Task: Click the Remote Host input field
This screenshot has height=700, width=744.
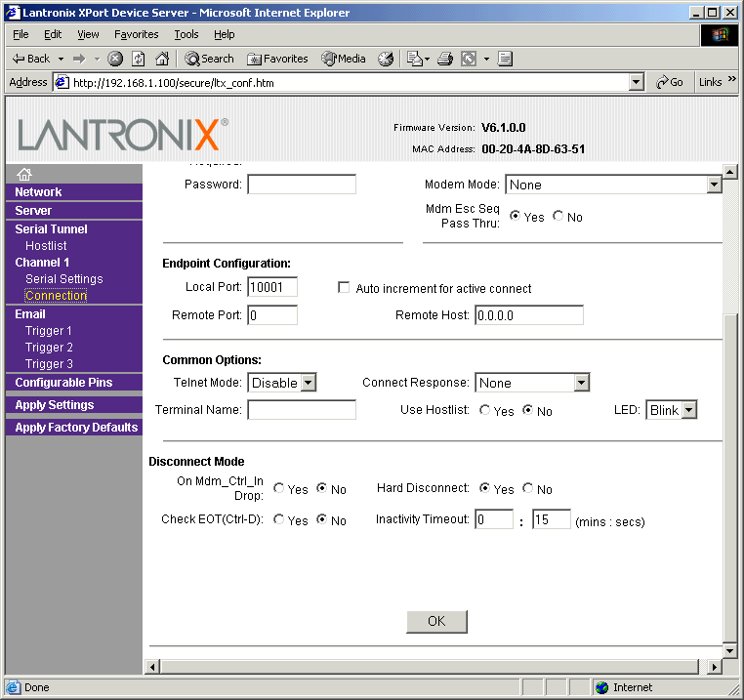Action: pos(529,315)
